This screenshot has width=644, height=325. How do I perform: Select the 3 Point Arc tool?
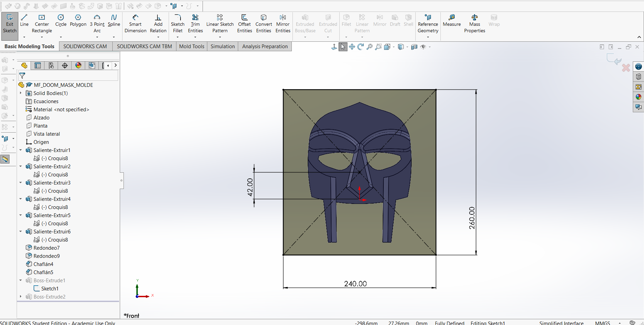[x=97, y=24]
